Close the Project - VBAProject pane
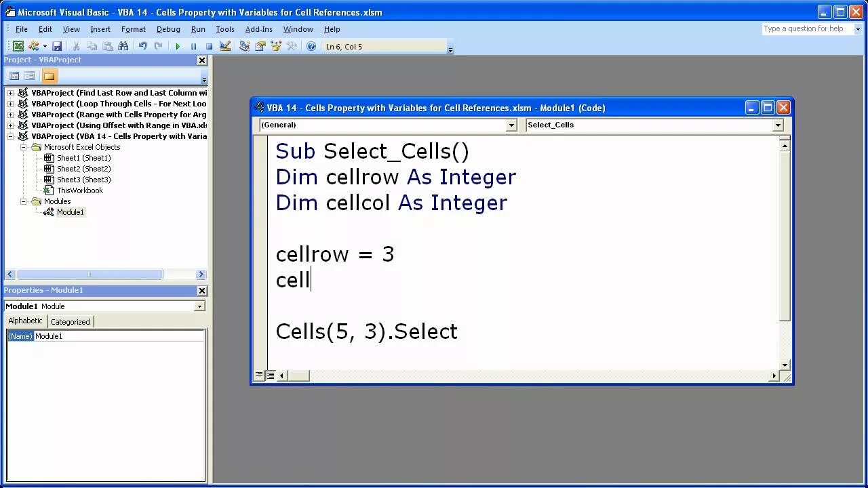Image resolution: width=868 pixels, height=488 pixels. click(x=201, y=60)
